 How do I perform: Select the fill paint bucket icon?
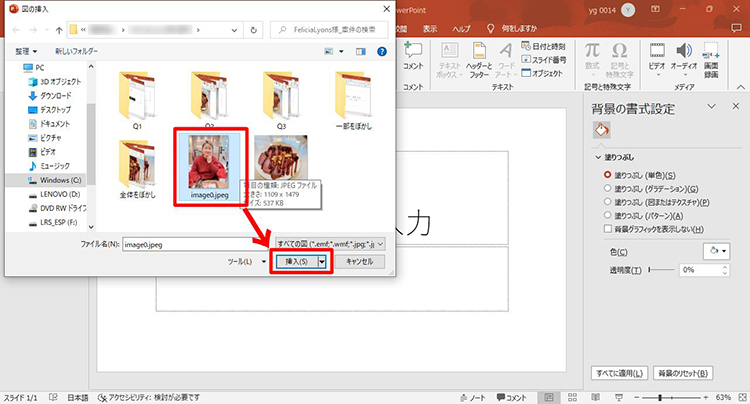(x=602, y=130)
